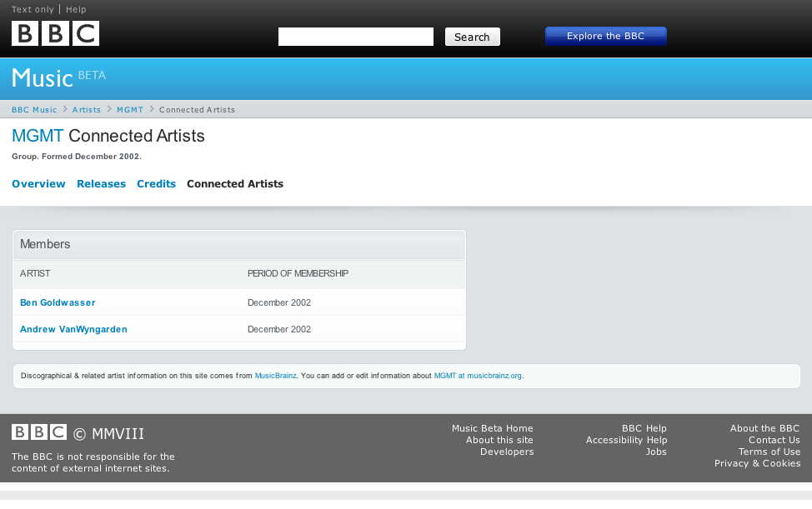This screenshot has width=812, height=509.
Task: Go to MGMT breadcrumb link
Action: pos(130,110)
